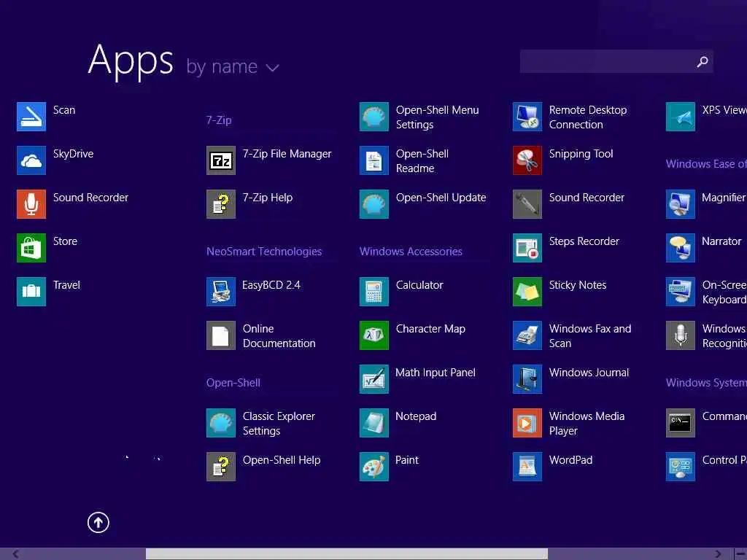Viewport: 747px width, 560px height.
Task: Open Character Map icon
Action: coord(374,335)
